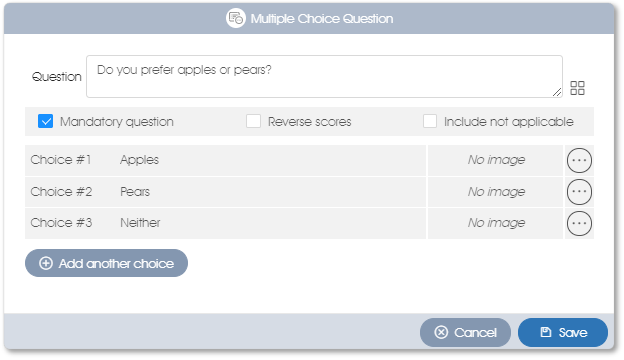Viewport: 624px width, 360px height.
Task: Click the Multiple Choice Question header icon
Action: (x=236, y=18)
